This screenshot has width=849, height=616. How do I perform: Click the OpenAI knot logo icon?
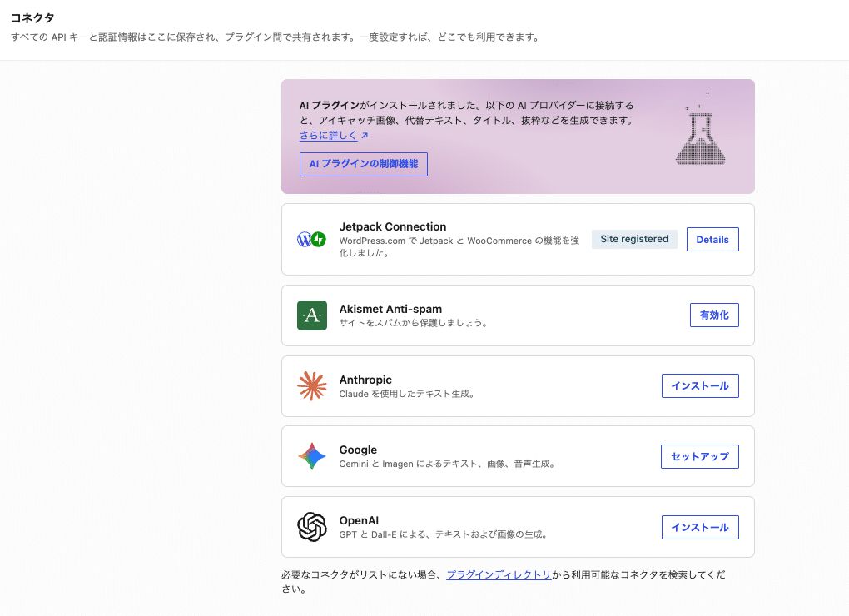coord(312,527)
